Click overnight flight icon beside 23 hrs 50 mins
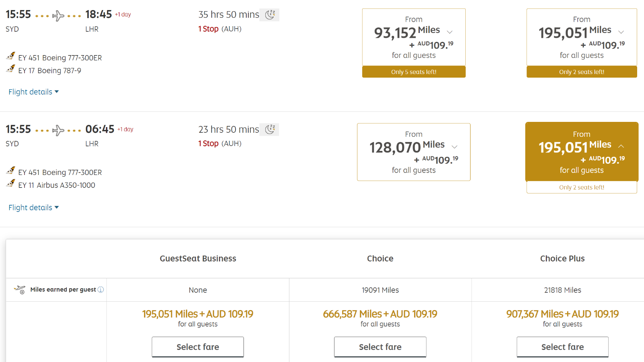The image size is (644, 362). (x=270, y=130)
